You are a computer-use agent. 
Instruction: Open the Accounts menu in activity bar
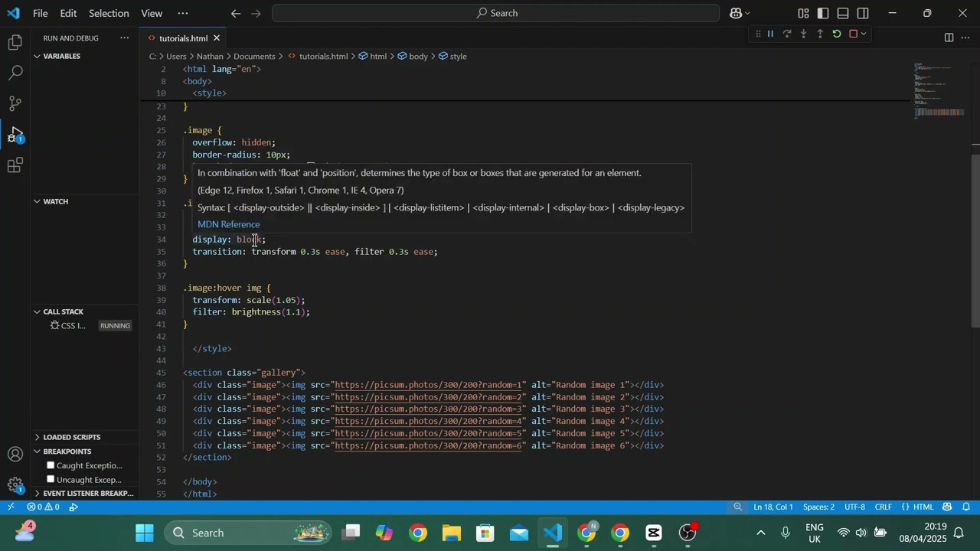pos(15,455)
